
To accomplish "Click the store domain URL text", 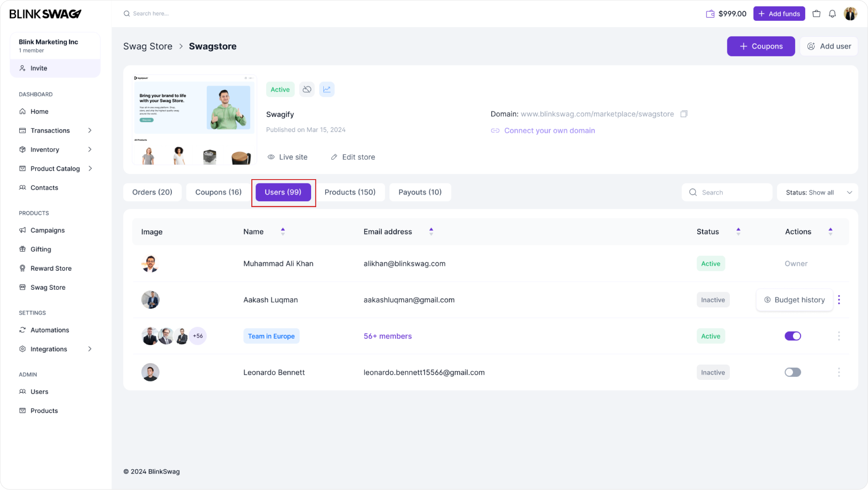I will coord(597,114).
